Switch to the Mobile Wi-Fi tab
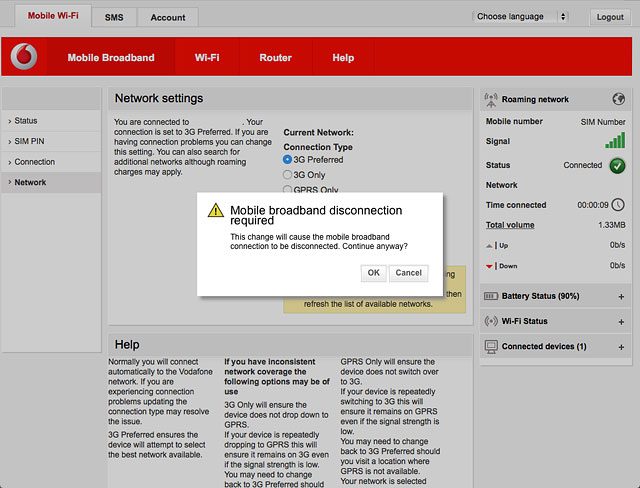The height and width of the screenshot is (488, 640). 53,16
